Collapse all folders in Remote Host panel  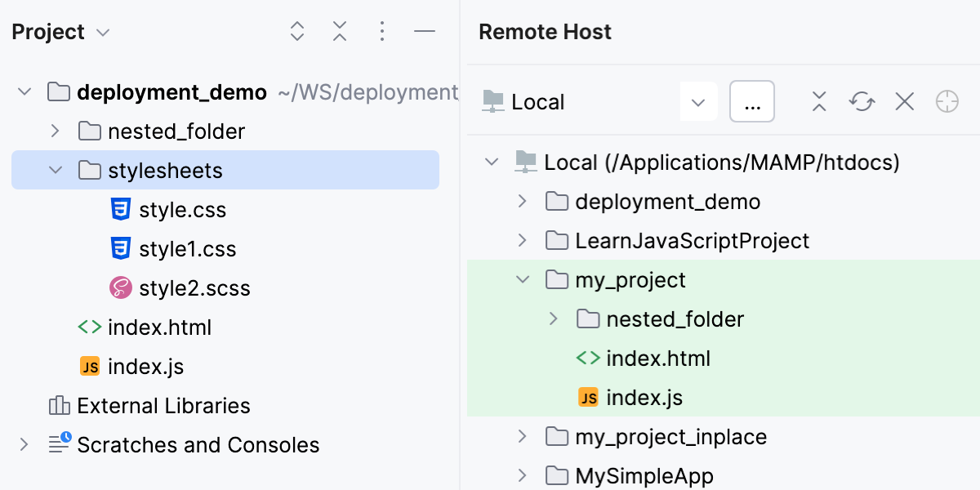point(818,101)
